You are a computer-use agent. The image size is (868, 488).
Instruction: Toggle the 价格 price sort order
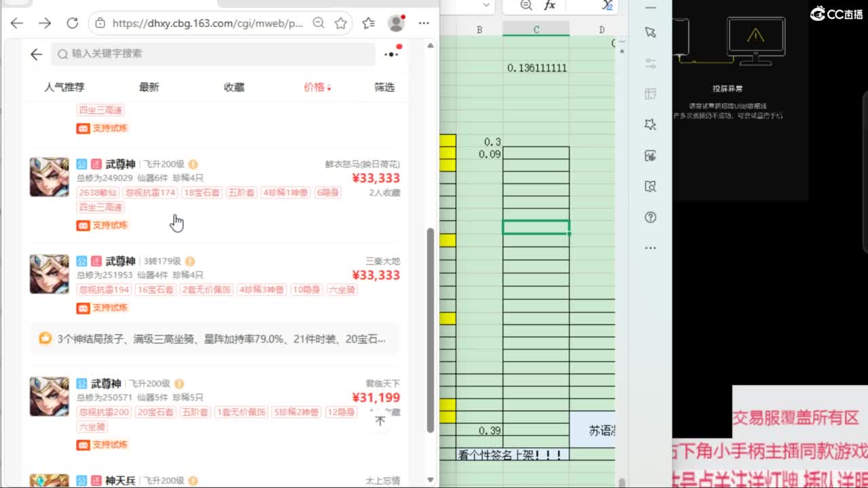[317, 87]
